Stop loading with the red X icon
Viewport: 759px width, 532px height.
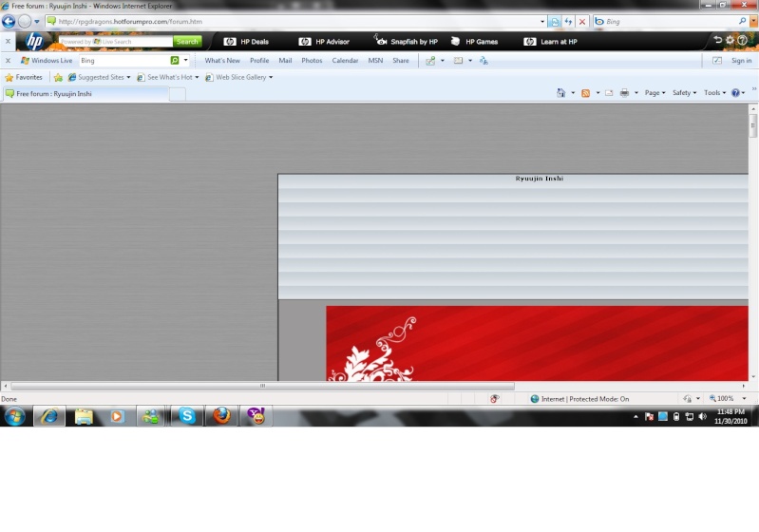click(x=582, y=21)
